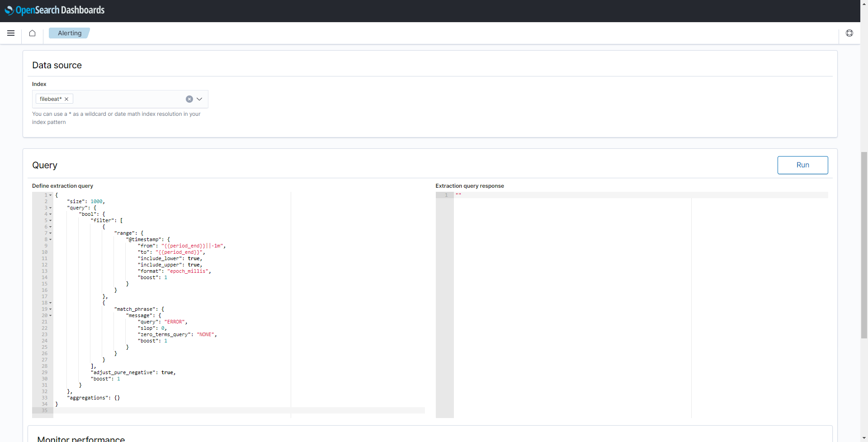868x442 pixels.
Task: Click the "size": 1000 line in editor
Action: [x=86, y=201]
